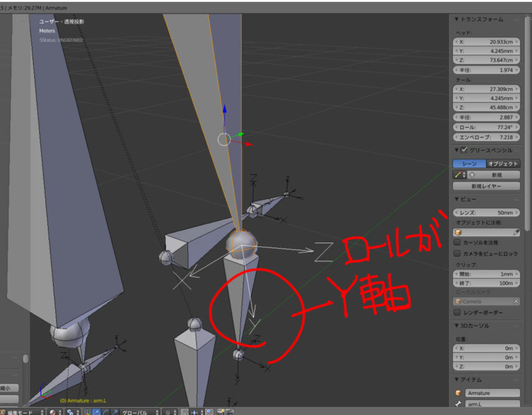Collapse the 3Dカーソル panel
Screen dimensions: 532x415
click(457, 326)
